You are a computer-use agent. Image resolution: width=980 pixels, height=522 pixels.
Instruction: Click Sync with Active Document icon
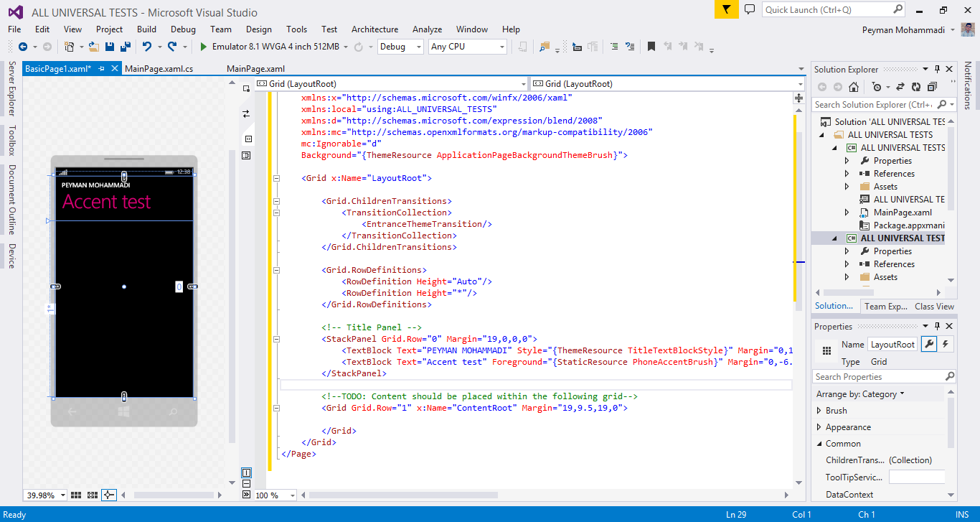pos(901,87)
